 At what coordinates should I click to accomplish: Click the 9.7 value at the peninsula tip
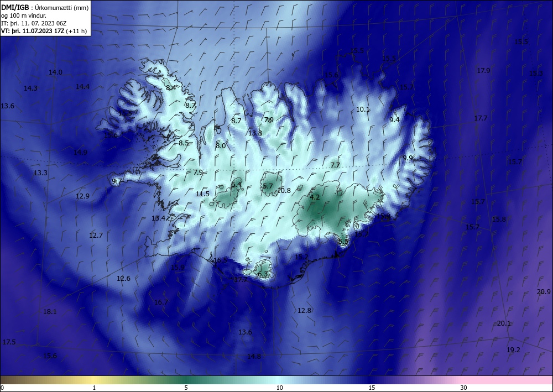pyautogui.click(x=117, y=181)
